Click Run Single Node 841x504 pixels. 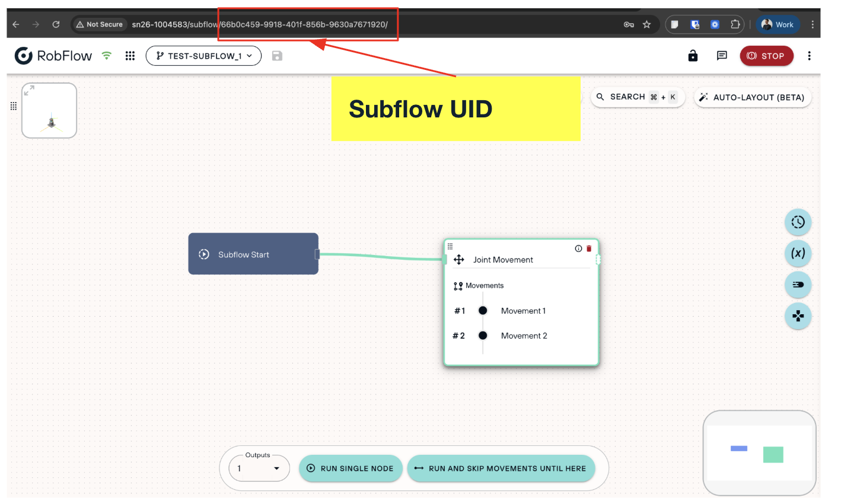[x=351, y=468]
